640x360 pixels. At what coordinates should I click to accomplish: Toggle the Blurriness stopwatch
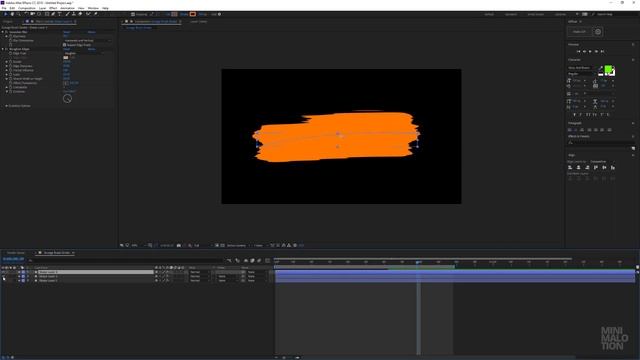[11, 36]
